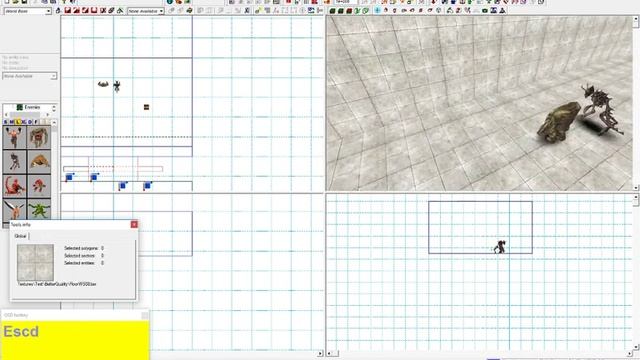
Task: Click the blue crosshair icon in right toolbar
Action: pyautogui.click(x=377, y=11)
